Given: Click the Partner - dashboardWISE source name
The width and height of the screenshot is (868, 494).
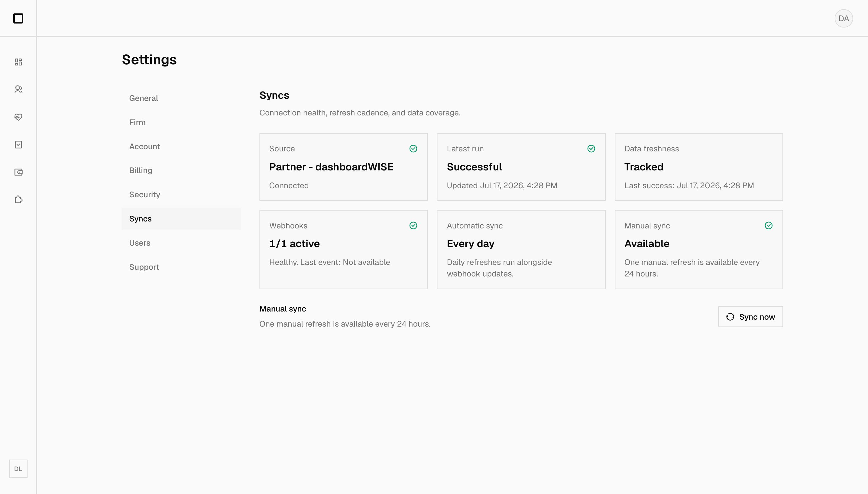Looking at the screenshot, I should (331, 167).
